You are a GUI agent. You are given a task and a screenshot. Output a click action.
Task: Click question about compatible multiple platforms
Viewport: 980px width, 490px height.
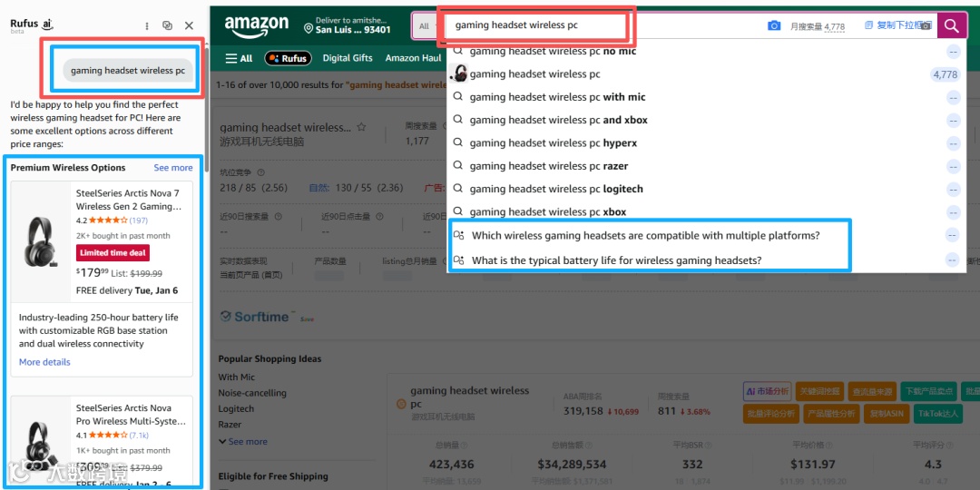coord(646,236)
